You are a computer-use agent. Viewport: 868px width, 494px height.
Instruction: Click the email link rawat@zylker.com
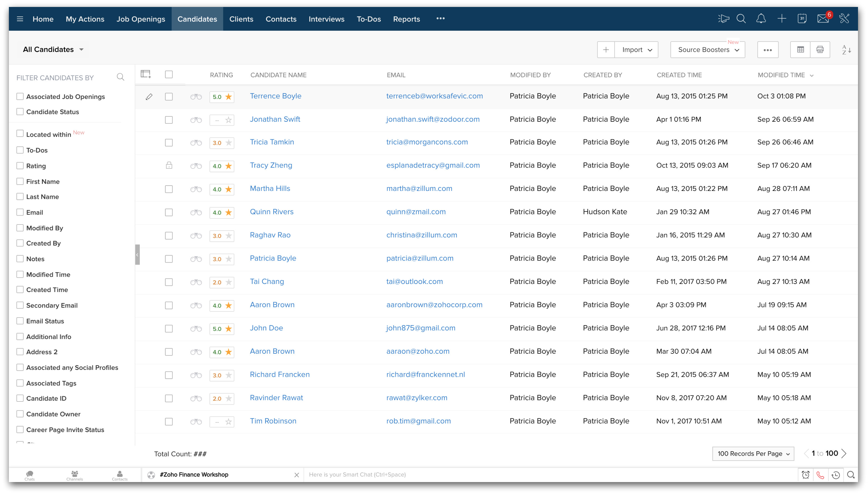point(416,398)
